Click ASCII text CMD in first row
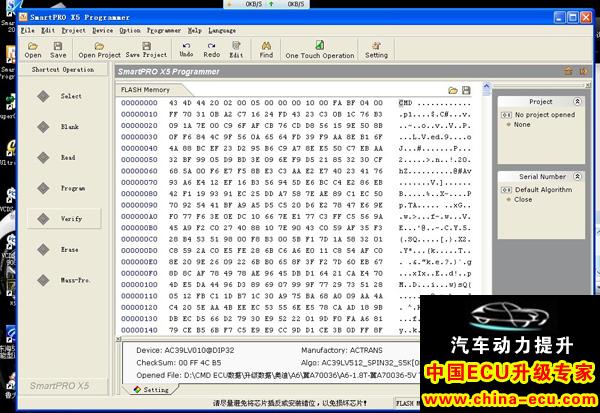This screenshot has width=600, height=413. coord(405,103)
